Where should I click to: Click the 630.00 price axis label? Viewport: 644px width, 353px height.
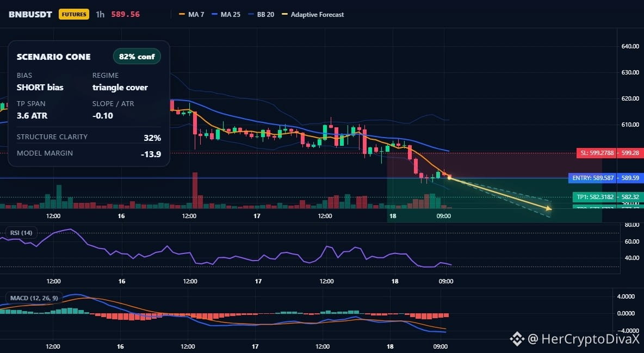click(630, 72)
